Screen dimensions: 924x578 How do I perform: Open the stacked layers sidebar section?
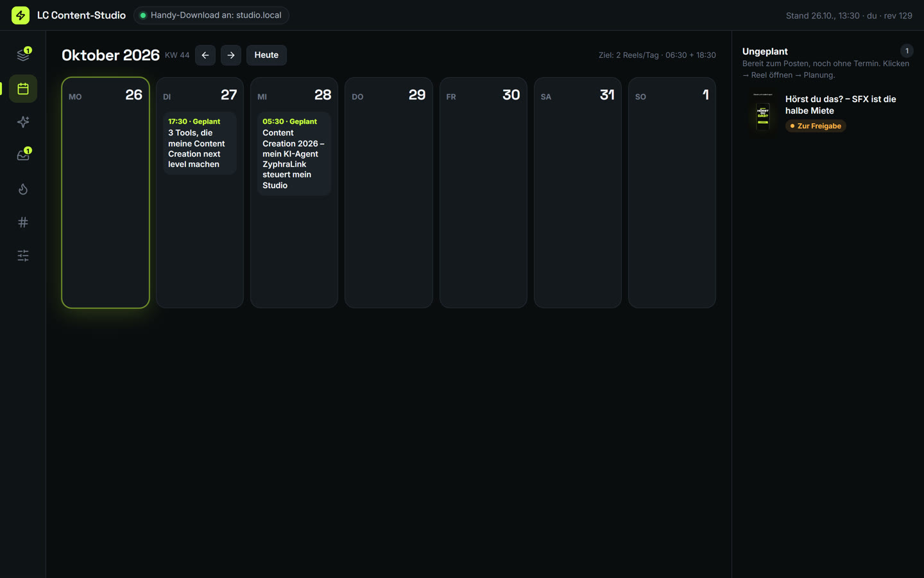[x=23, y=55]
